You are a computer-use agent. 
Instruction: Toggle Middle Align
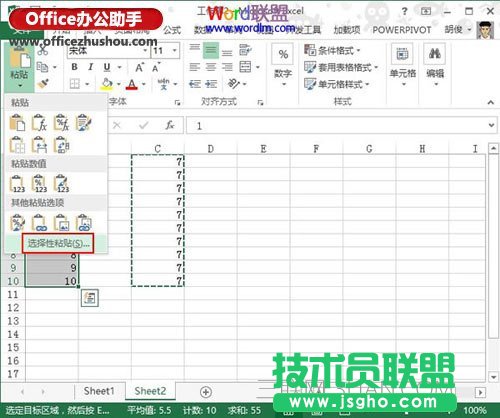pyautogui.click(x=211, y=51)
